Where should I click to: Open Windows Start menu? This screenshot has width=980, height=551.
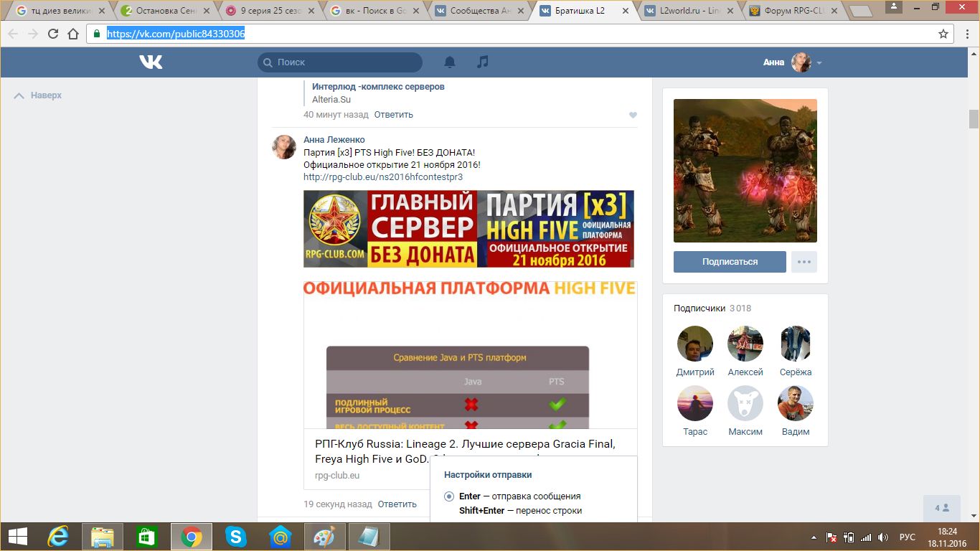click(x=18, y=537)
